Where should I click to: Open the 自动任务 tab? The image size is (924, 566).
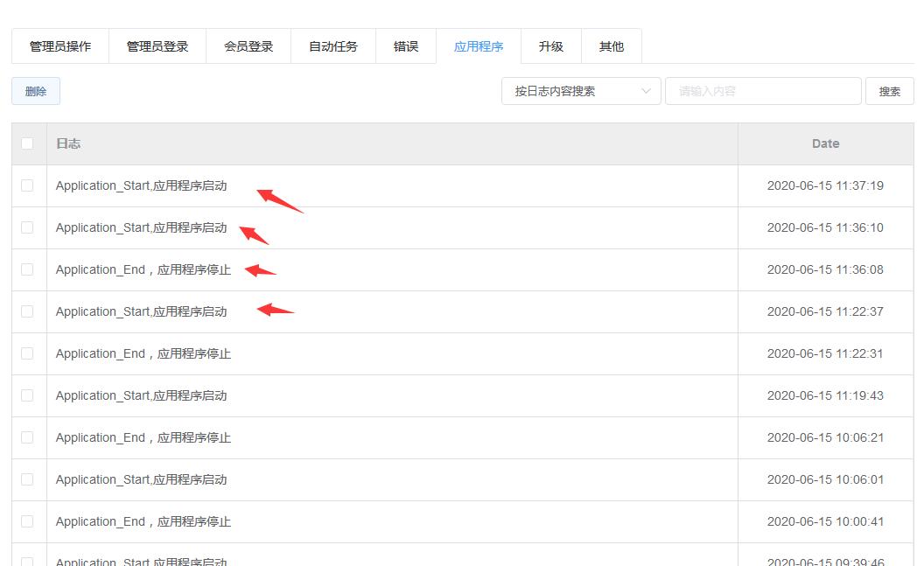(332, 46)
